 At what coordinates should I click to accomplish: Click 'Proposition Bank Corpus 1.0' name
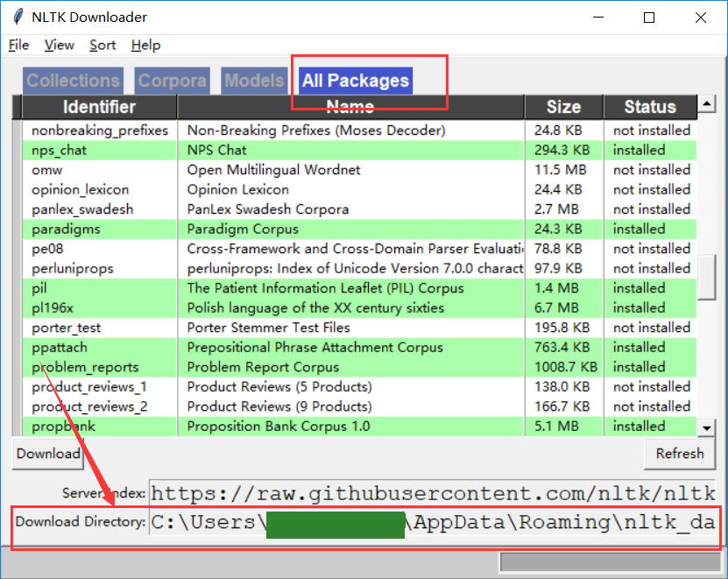[278, 427]
